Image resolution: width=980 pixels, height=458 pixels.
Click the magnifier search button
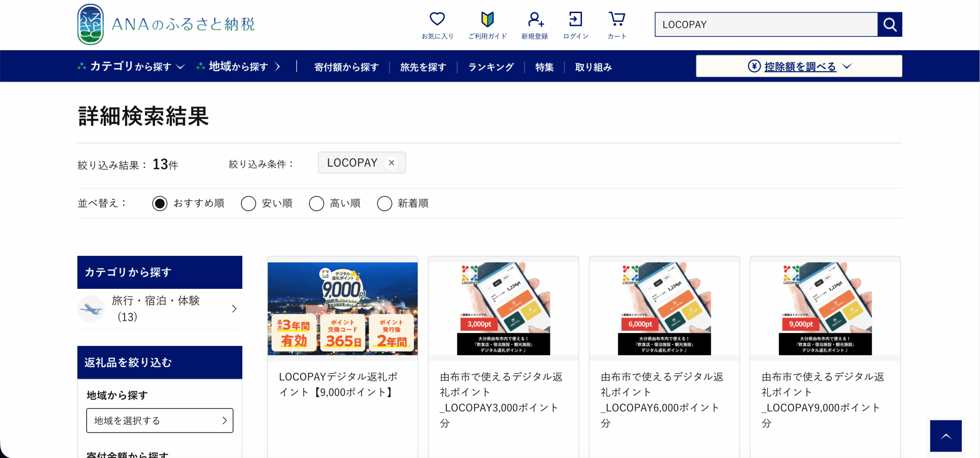[890, 25]
